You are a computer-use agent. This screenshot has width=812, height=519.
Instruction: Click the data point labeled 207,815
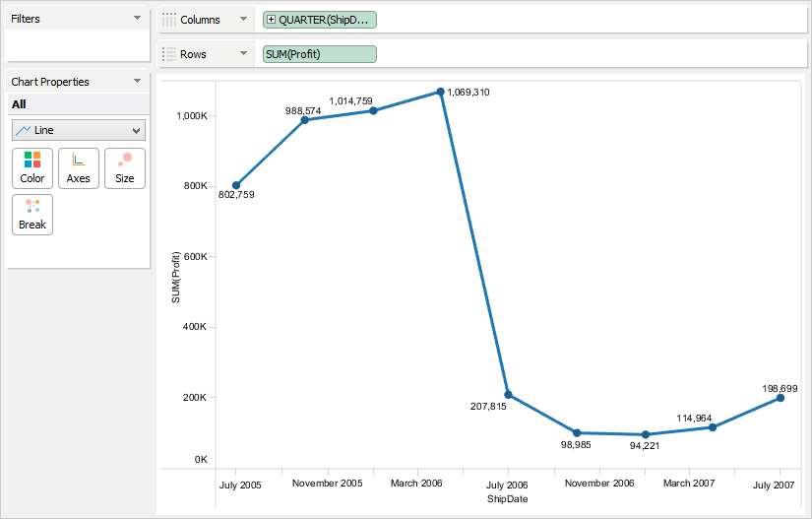tap(508, 395)
